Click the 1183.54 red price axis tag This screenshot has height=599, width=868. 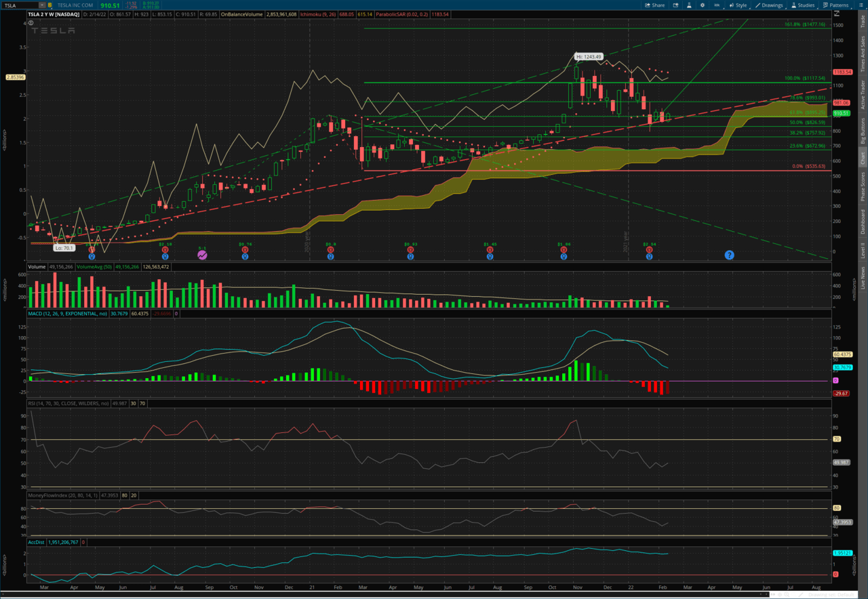(x=842, y=72)
